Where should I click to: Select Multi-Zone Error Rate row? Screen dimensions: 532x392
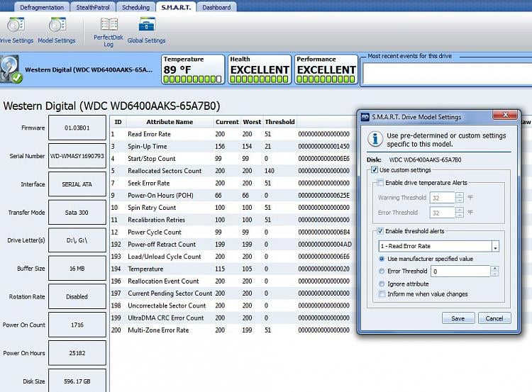click(233, 330)
